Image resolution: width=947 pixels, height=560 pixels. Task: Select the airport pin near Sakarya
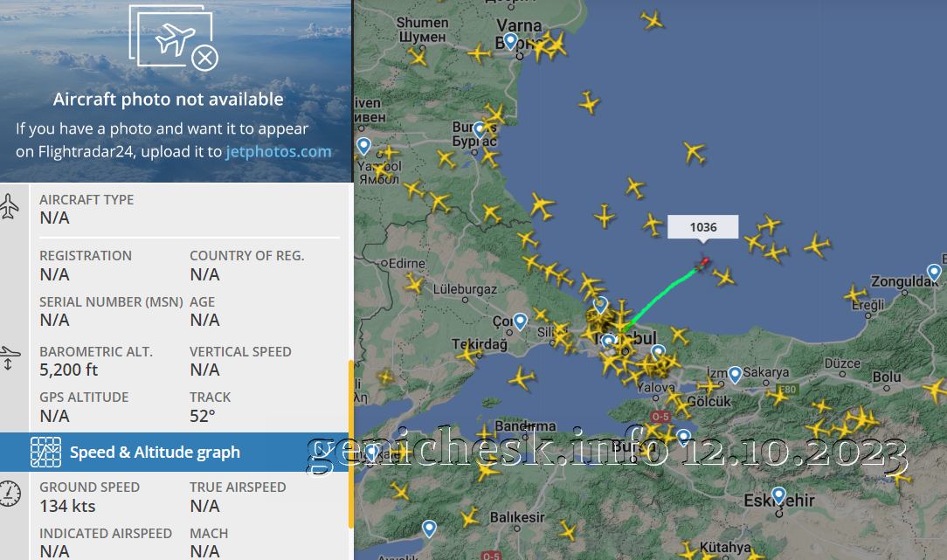pyautogui.click(x=735, y=375)
